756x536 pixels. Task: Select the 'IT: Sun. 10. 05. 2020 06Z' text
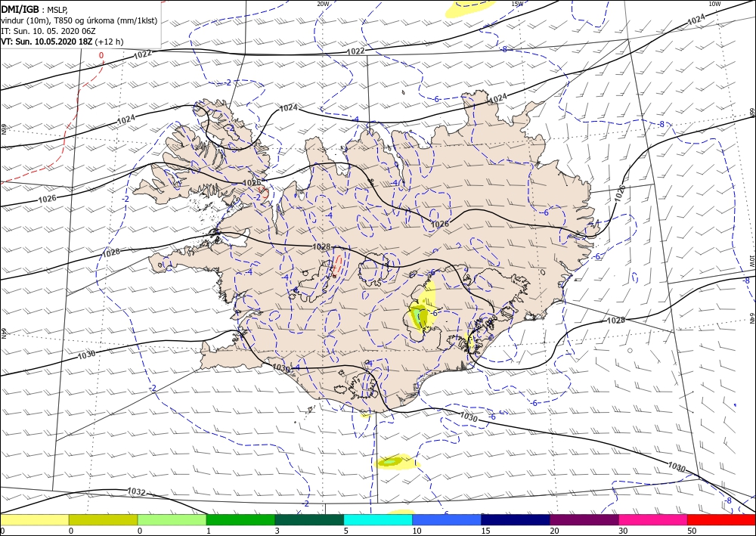coord(48,31)
